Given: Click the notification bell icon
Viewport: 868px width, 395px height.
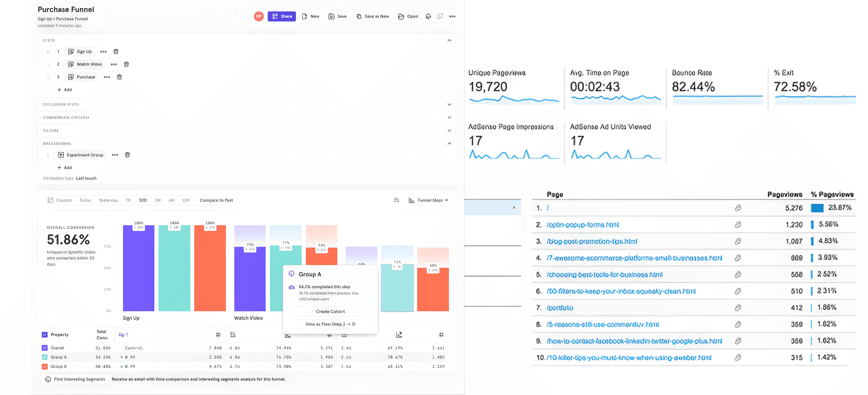Looking at the screenshot, I should [x=428, y=16].
